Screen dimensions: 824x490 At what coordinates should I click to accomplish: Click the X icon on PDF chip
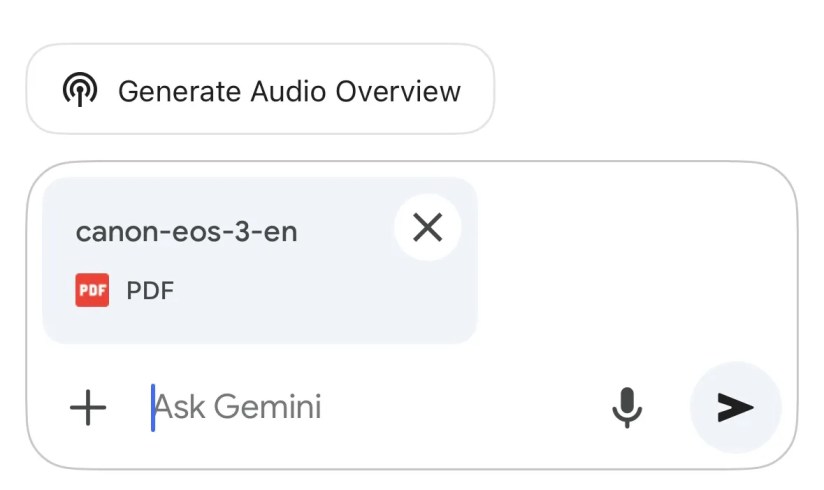[427, 228]
